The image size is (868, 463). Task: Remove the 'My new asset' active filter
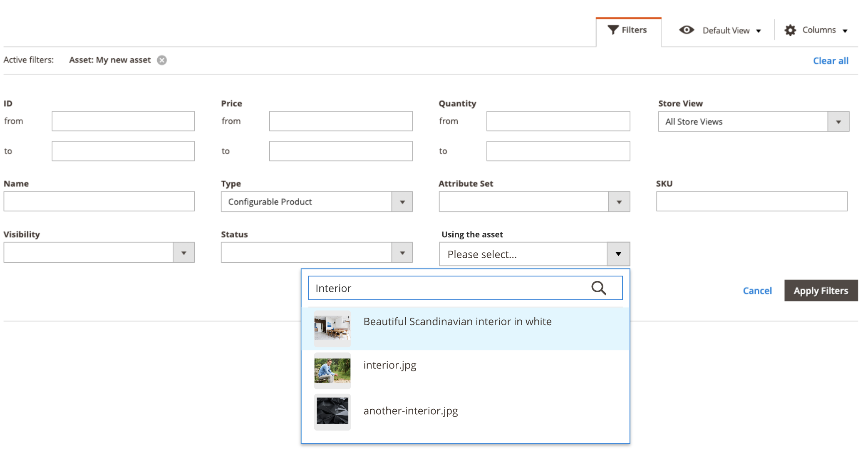(162, 60)
